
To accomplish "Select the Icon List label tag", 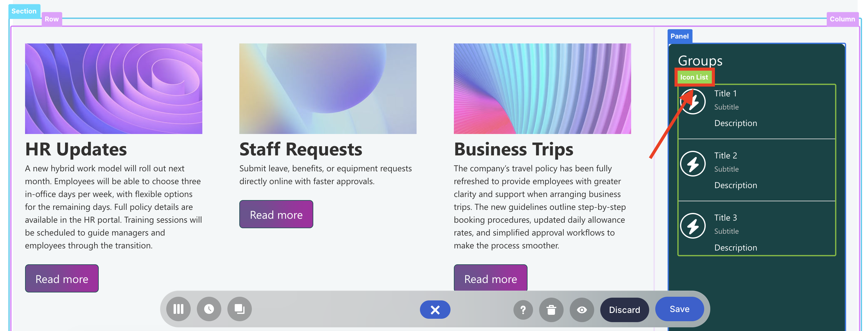I will [x=694, y=77].
